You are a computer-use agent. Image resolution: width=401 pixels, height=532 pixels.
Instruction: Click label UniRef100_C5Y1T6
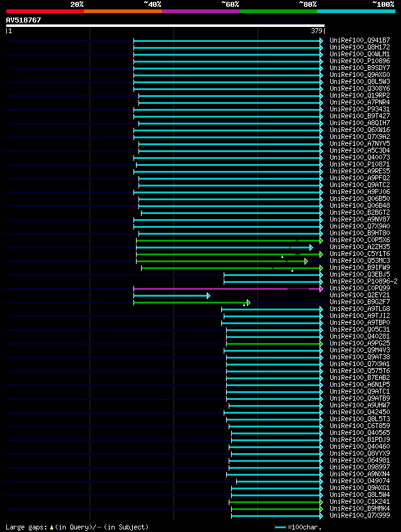coord(360,253)
